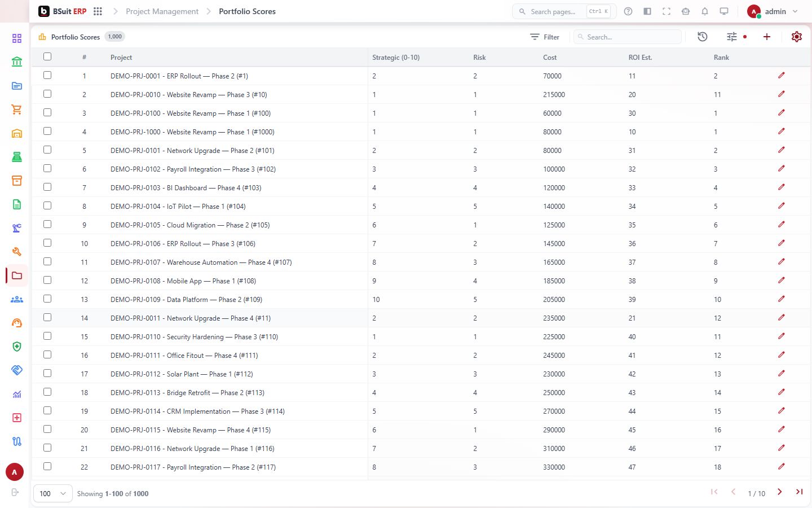The width and height of the screenshot is (812, 508).
Task: Click the BSuit ERP logo
Action: click(63, 11)
